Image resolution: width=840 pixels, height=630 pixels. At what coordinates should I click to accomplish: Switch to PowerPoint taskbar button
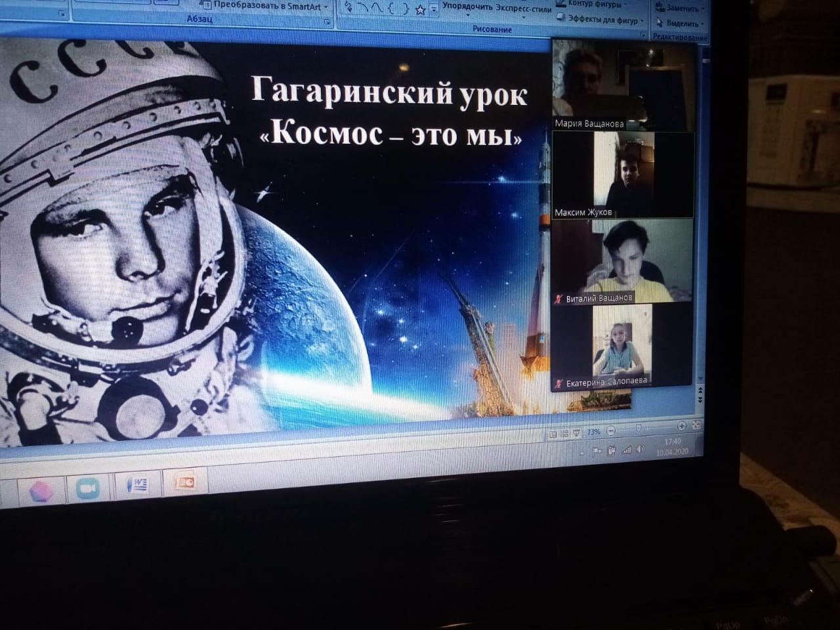[186, 482]
